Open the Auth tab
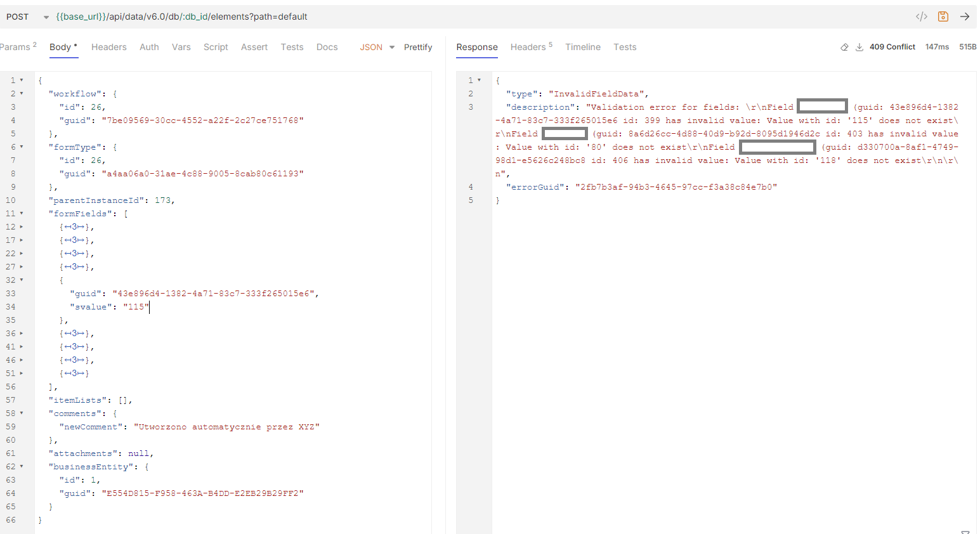The image size is (980, 534). click(x=149, y=47)
